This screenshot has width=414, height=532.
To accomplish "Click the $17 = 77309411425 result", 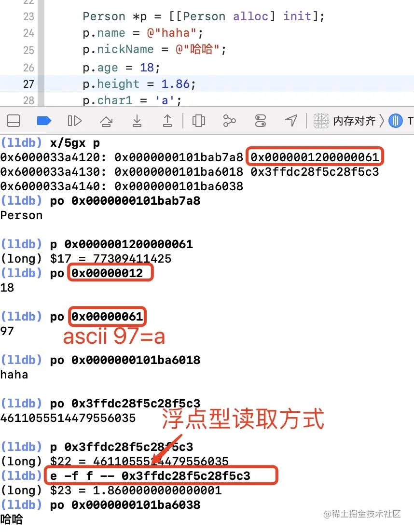I will click(110, 259).
